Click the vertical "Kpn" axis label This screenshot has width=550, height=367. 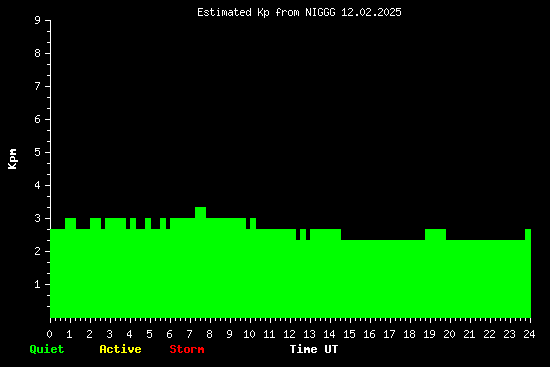click(x=12, y=159)
